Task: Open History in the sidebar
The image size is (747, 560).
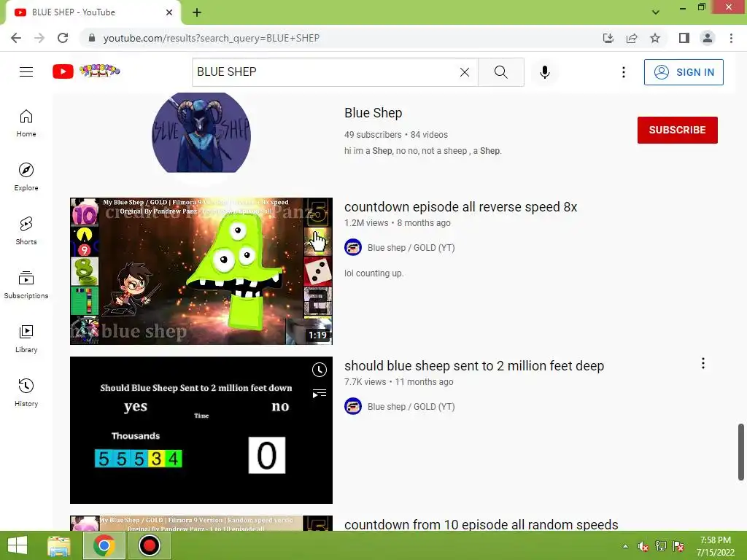Action: (x=26, y=392)
